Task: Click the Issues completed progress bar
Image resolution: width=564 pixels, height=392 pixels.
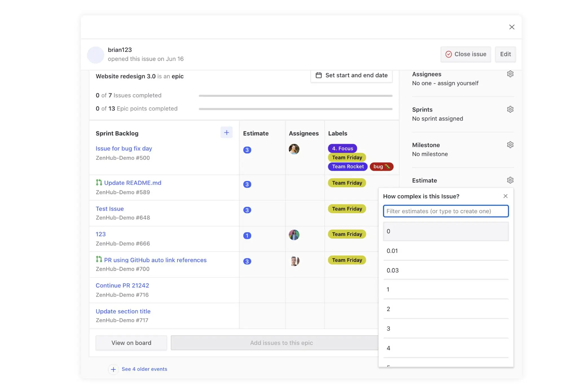Action: coord(296,96)
